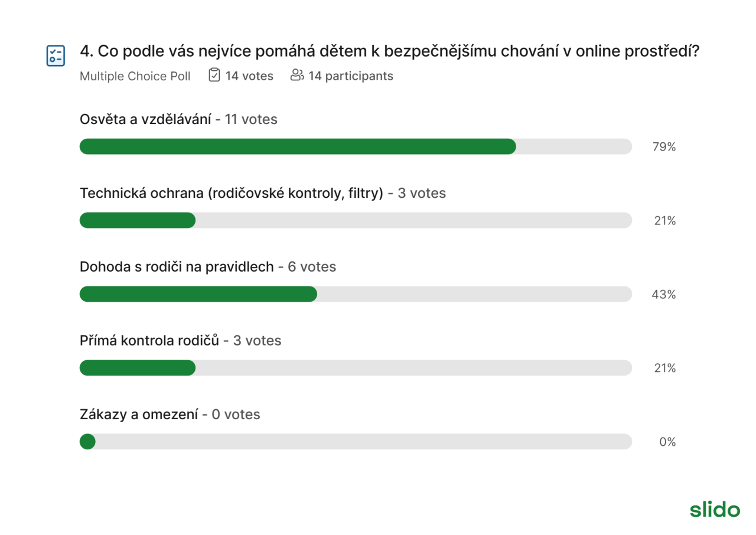Image resolution: width=756 pixels, height=535 pixels.
Task: Click the Slido logo
Action: click(715, 509)
